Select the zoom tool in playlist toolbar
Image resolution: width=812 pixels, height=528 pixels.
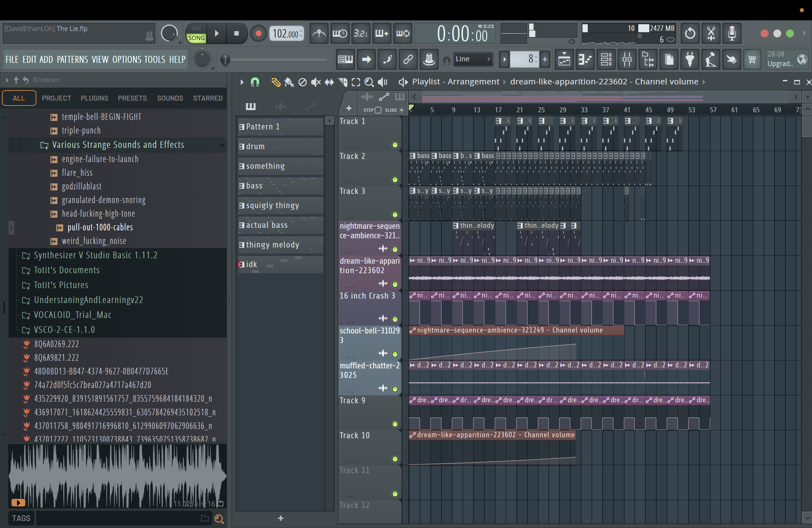[x=369, y=82]
